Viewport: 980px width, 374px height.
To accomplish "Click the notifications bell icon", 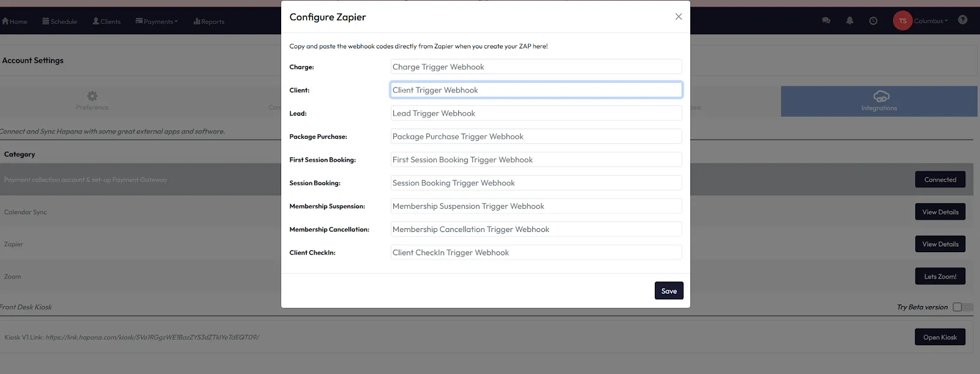I will (850, 21).
